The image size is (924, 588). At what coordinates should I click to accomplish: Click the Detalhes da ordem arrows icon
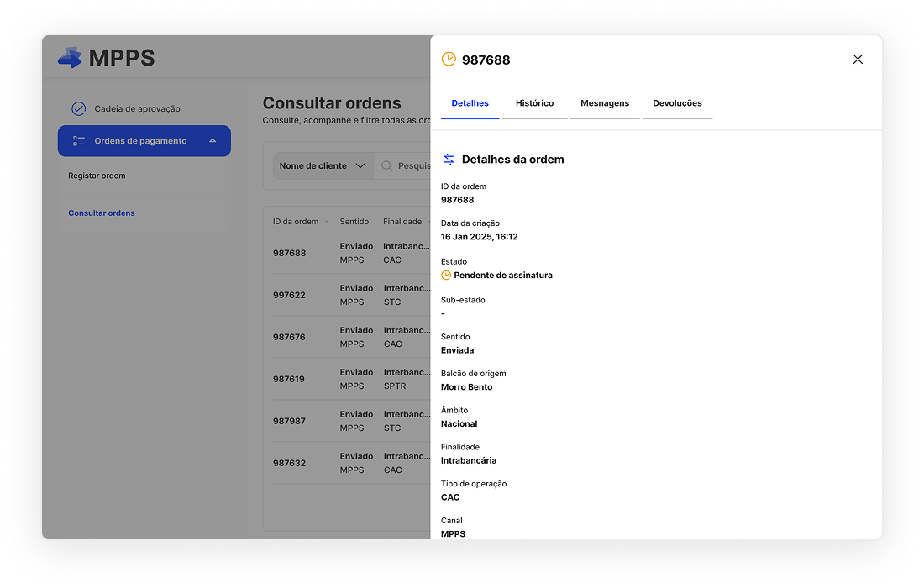(x=449, y=160)
